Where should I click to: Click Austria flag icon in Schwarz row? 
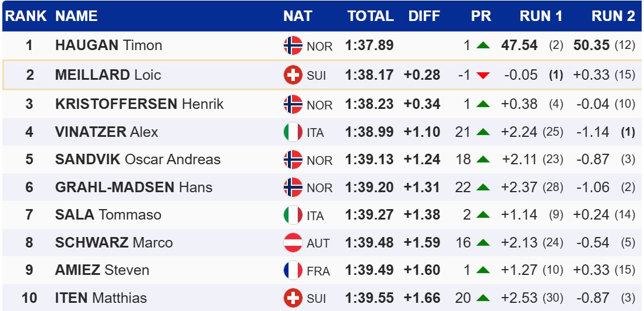point(293,242)
